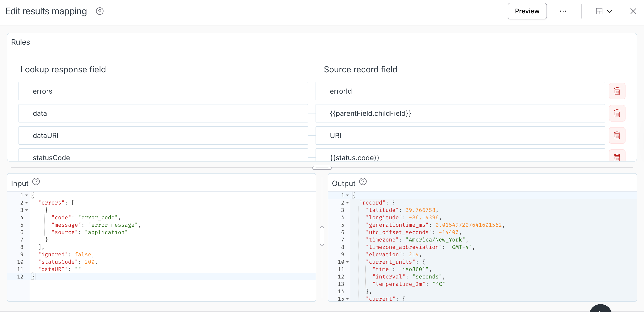The image size is (644, 312).
Task: Collapse the "errors" array fold in Input
Action: tap(27, 203)
